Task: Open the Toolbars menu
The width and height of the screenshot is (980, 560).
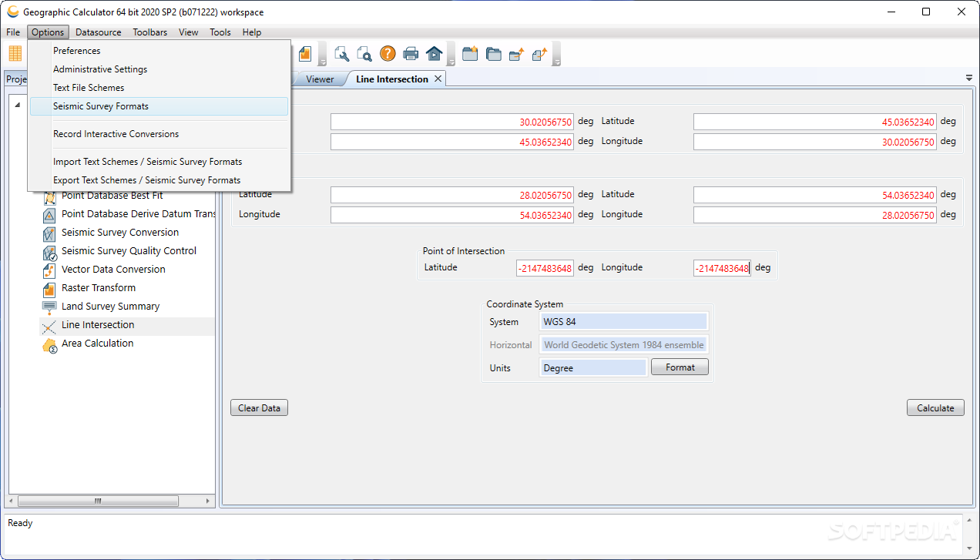Action: [x=149, y=32]
